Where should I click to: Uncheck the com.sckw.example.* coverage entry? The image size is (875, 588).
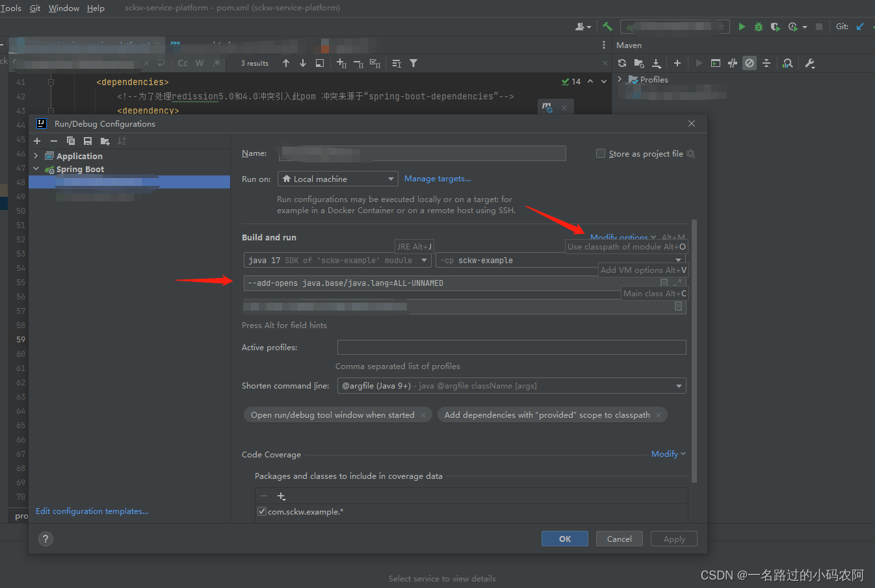pos(261,511)
